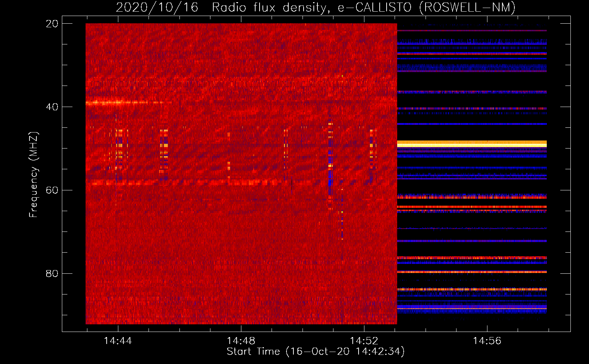Click the 'Start Time (16-Oct-20 14:42:34)' label
The image size is (589, 364).
coord(316,352)
